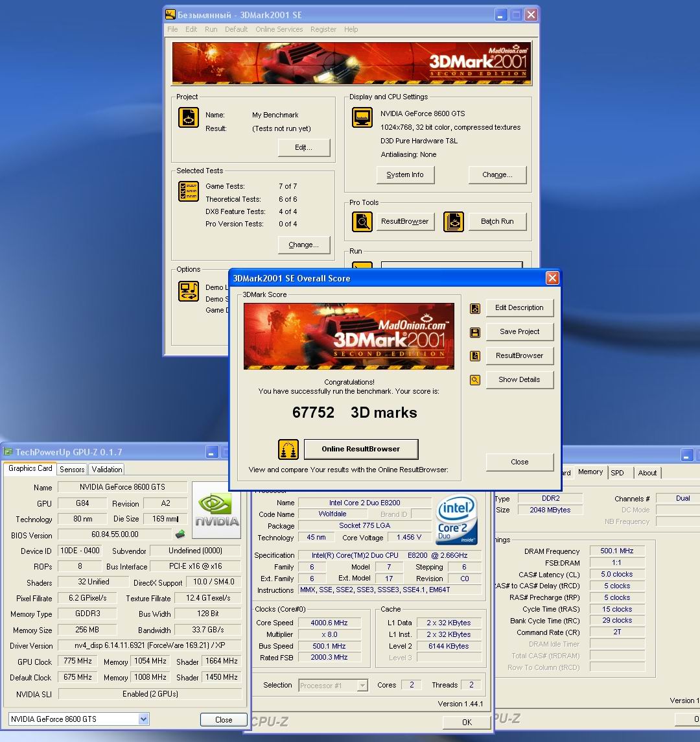This screenshot has width=700, height=742.
Task: Click the ResultBrowser icon in score dialog
Action: coord(475,356)
